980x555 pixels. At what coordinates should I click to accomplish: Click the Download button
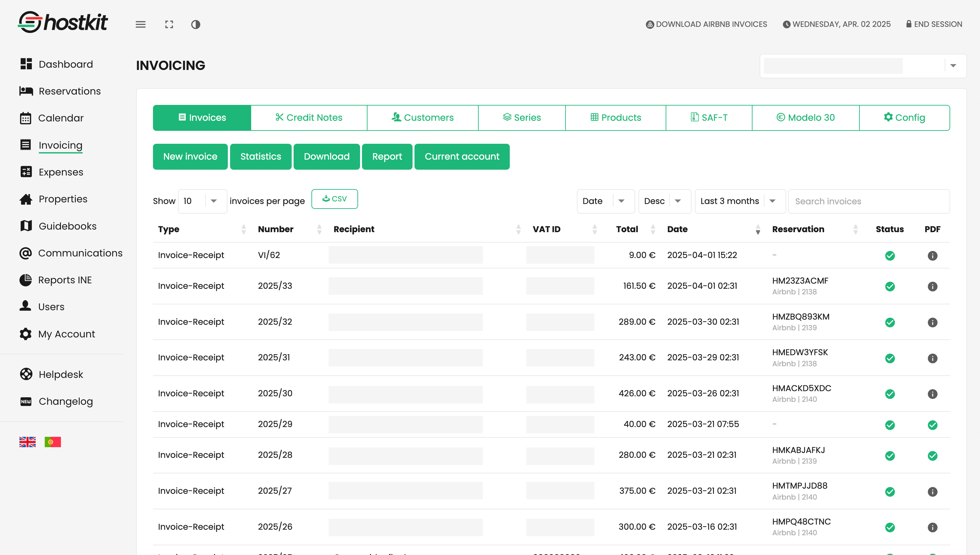pyautogui.click(x=327, y=157)
